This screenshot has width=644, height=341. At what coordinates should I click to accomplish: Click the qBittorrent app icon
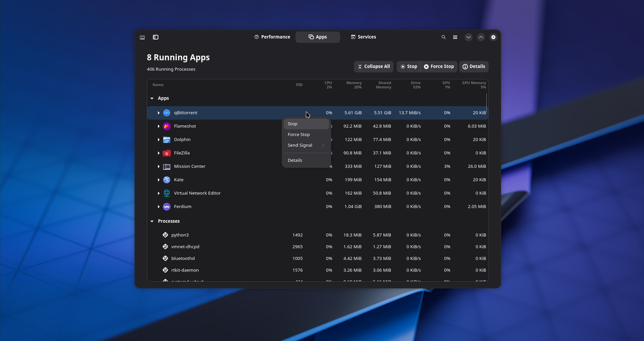(x=167, y=113)
